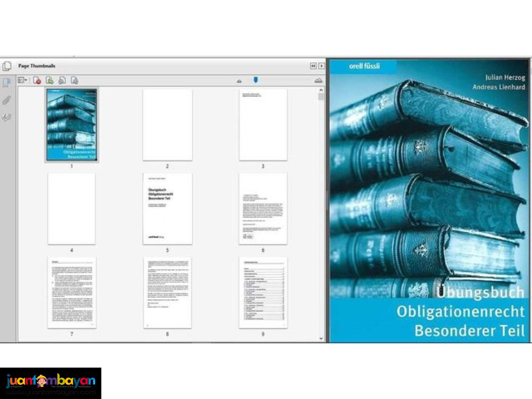The image size is (532, 399).
Task: Select page 8 thumbnail
Action: (x=168, y=293)
